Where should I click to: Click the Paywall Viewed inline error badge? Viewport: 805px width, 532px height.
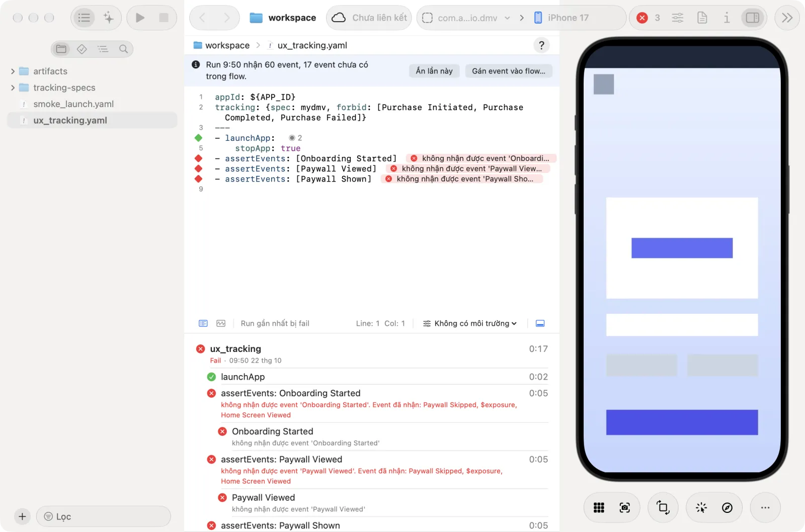468,168
